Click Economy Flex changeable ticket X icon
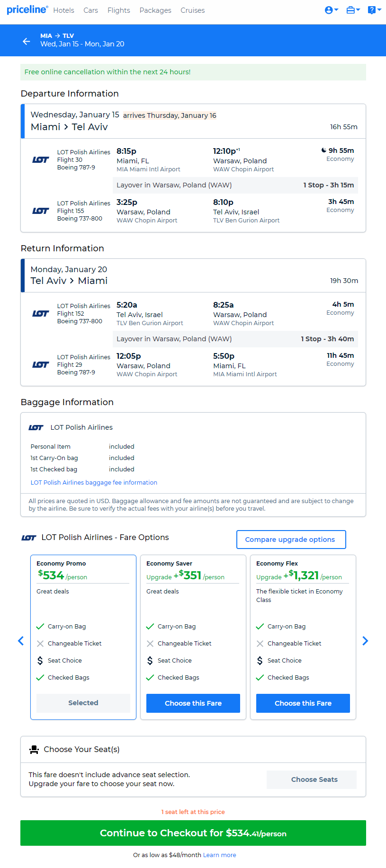The width and height of the screenshot is (386, 868). (260, 644)
